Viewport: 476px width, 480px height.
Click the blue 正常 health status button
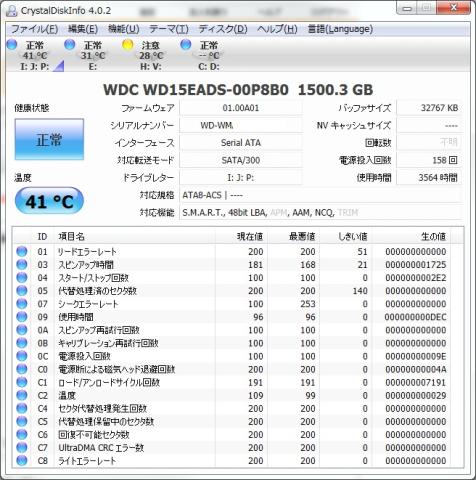(49, 139)
